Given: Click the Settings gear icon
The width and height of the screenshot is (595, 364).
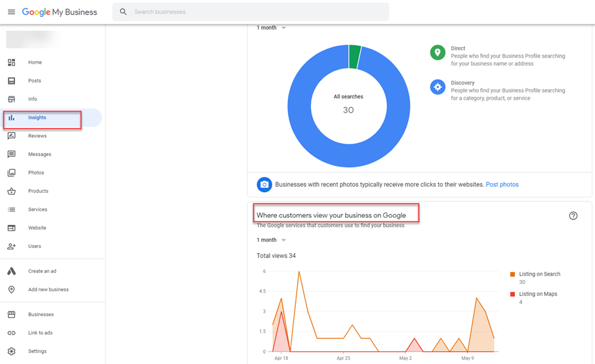Looking at the screenshot, I should pos(11,351).
